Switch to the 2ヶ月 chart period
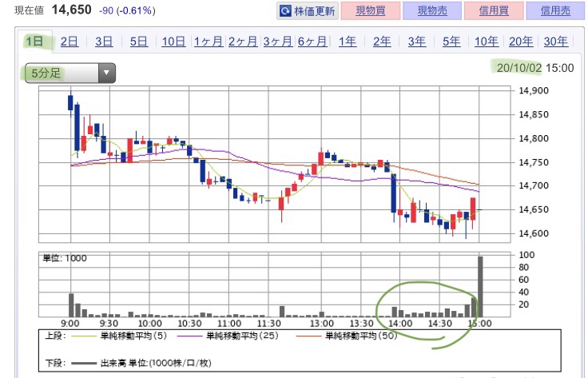588x378 pixels. 243,42
